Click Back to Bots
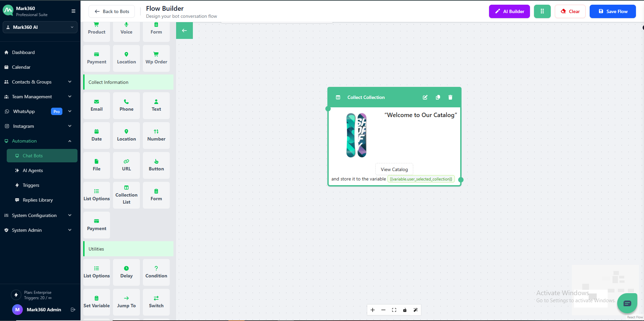Viewport: 644px width, 321px height. click(x=112, y=11)
